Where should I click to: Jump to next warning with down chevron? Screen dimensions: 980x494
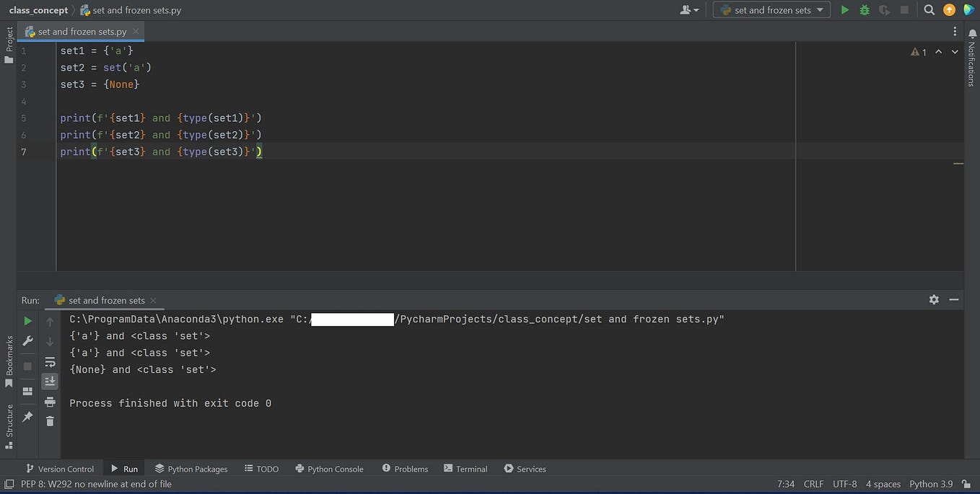point(954,52)
